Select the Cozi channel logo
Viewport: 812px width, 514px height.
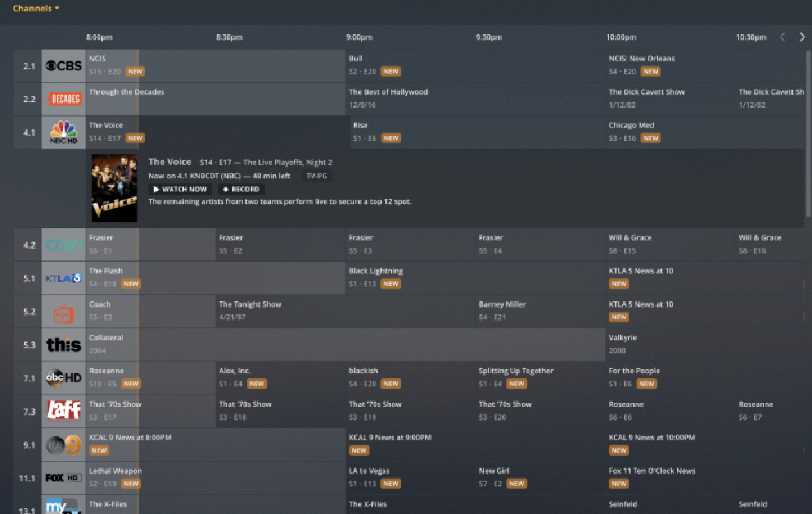click(64, 245)
